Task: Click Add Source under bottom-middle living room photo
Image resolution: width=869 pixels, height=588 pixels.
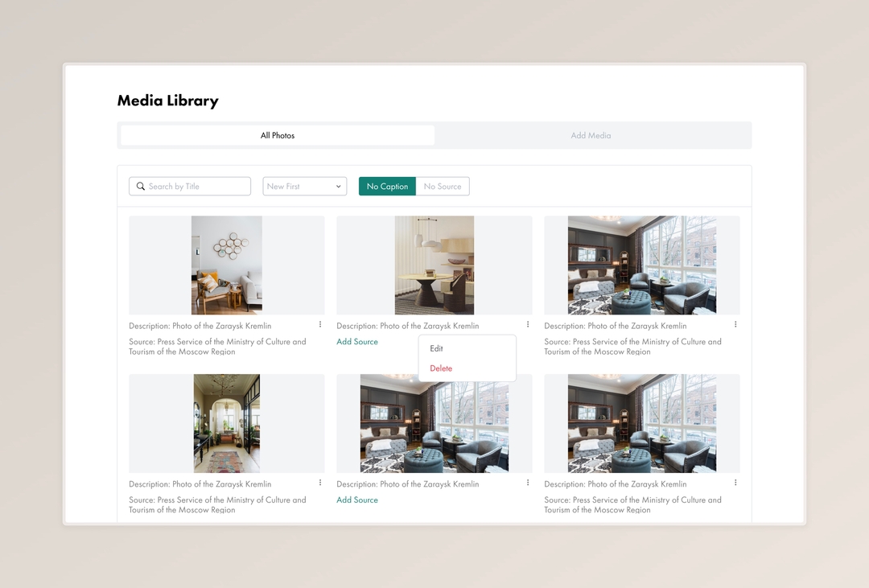Action: pos(357,500)
